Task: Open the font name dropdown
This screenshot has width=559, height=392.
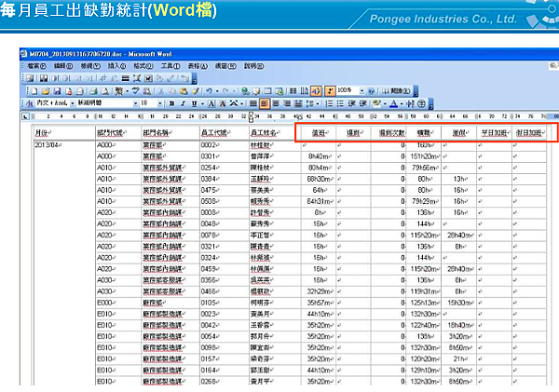Action: [x=136, y=103]
